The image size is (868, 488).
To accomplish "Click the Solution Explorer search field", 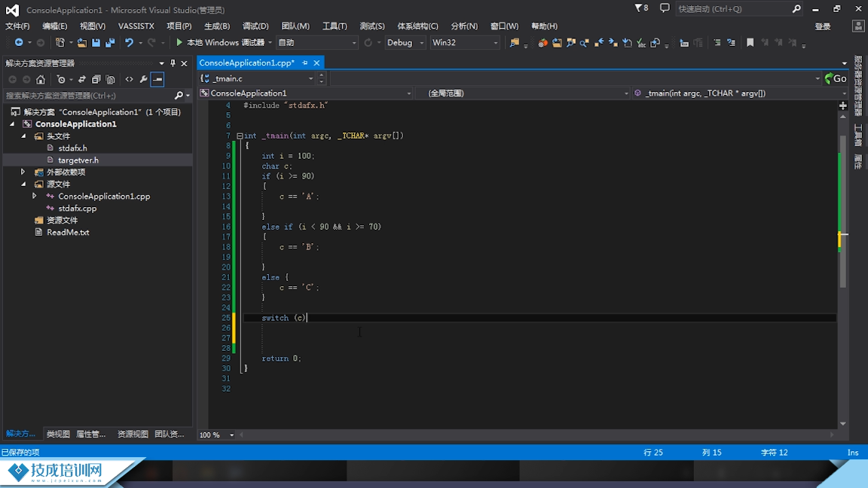I will coord(89,96).
